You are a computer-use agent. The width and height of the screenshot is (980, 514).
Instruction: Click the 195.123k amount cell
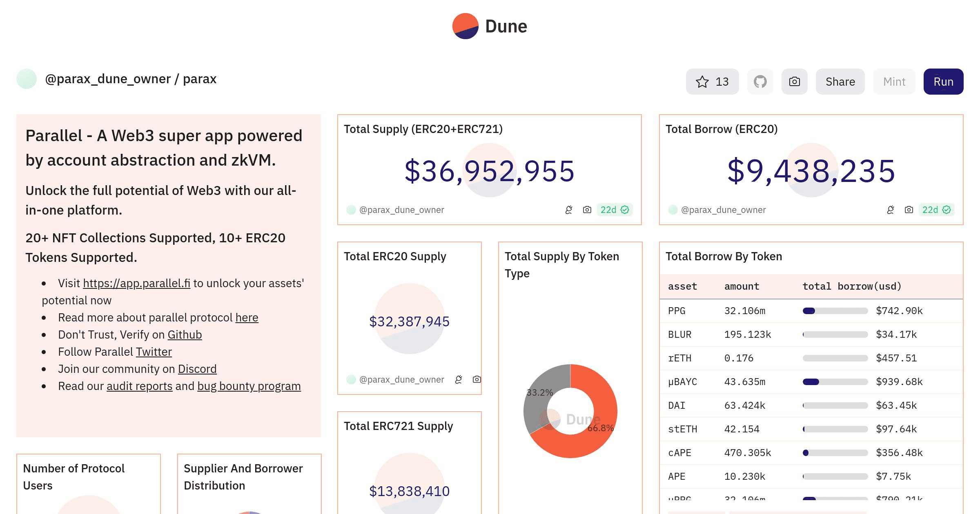pos(748,335)
